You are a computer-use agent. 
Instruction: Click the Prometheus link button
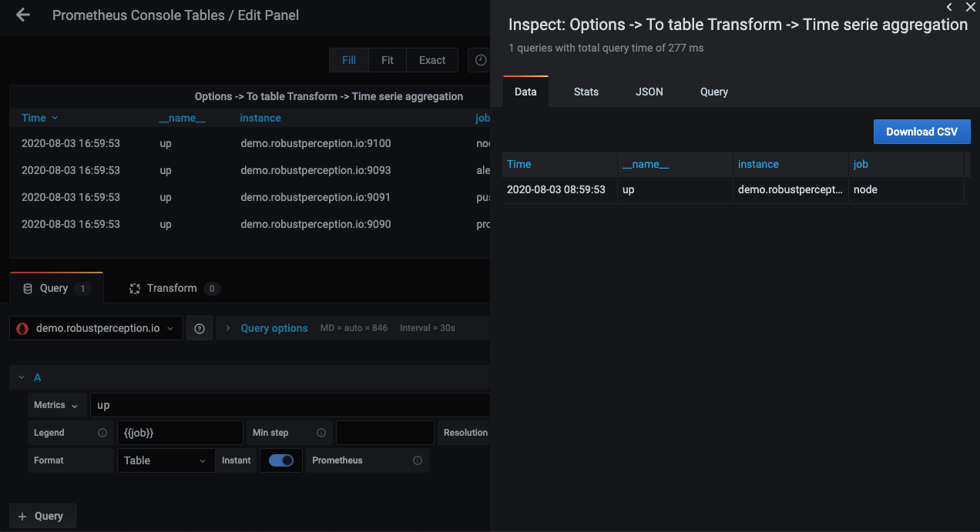point(367,460)
